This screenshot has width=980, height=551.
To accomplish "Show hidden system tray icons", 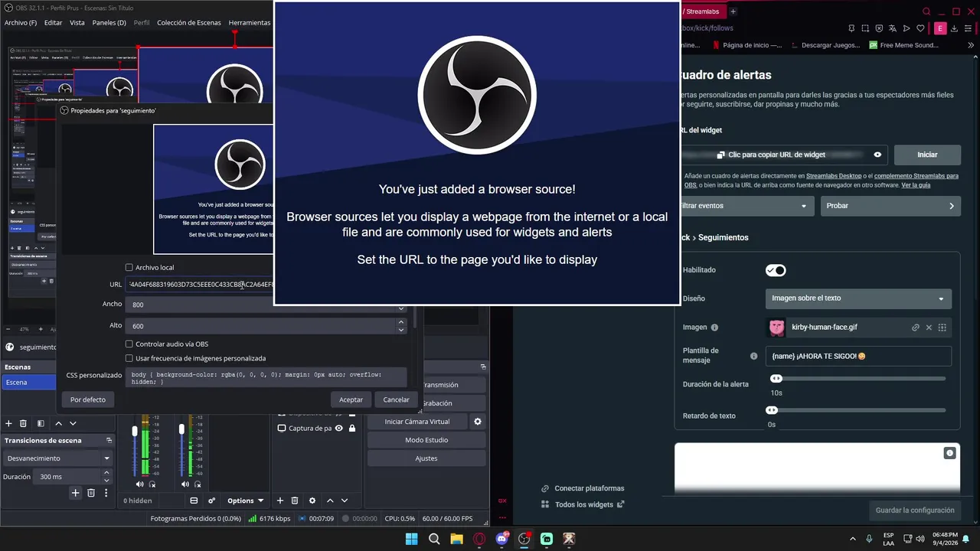I will point(853,539).
